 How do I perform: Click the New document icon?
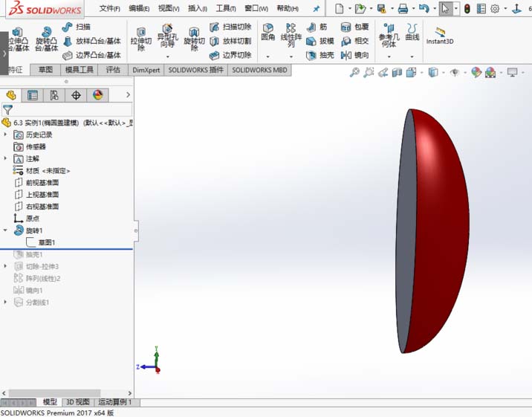tap(339, 8)
